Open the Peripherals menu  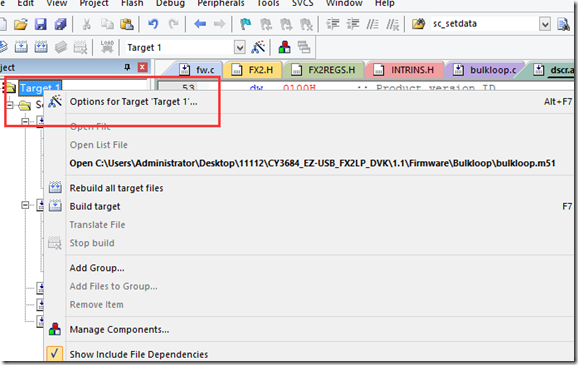pyautogui.click(x=221, y=3)
